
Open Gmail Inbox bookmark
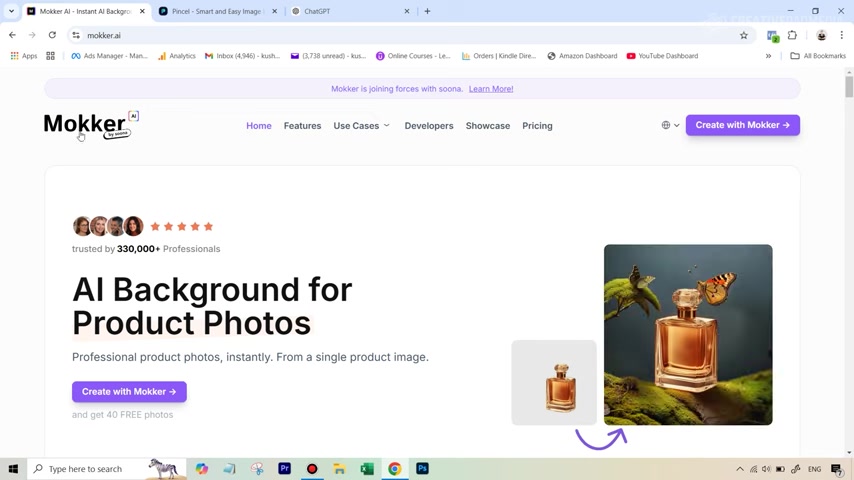(242, 56)
